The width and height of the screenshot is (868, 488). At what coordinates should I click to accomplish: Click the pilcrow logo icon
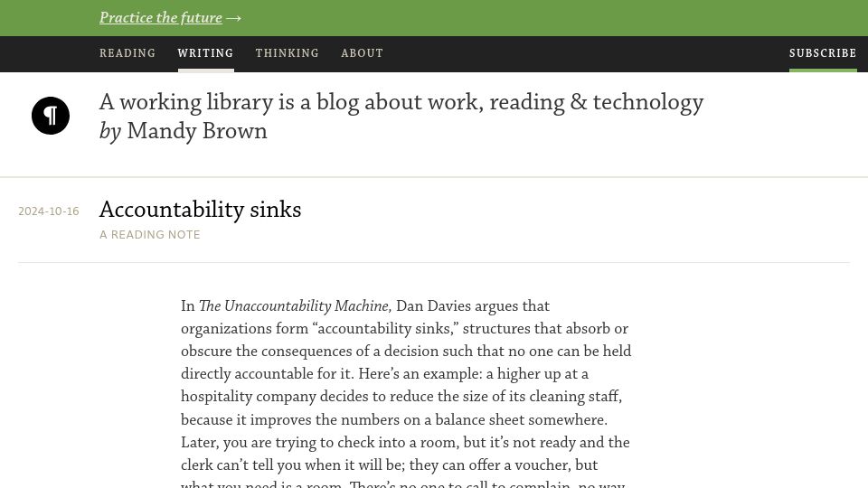[51, 116]
